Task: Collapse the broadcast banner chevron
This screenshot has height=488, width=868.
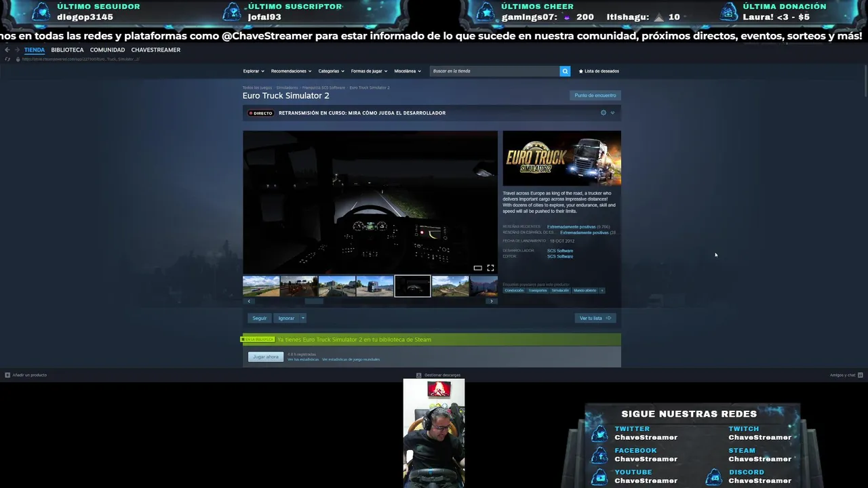Action: pos(612,113)
